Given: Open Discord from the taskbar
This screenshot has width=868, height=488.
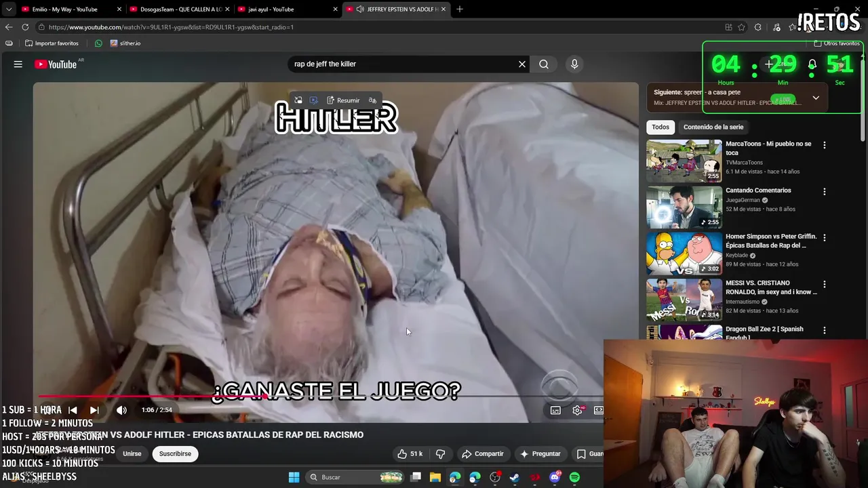Looking at the screenshot, I should click(555, 477).
